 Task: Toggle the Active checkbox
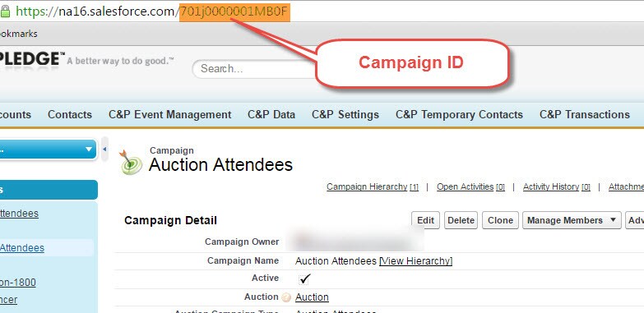pos(304,279)
